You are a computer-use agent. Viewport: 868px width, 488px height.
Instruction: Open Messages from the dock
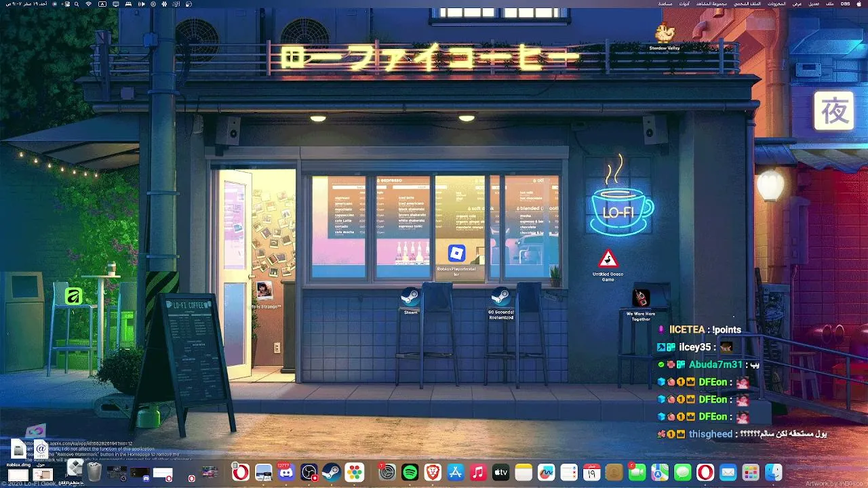pyautogui.click(x=682, y=472)
